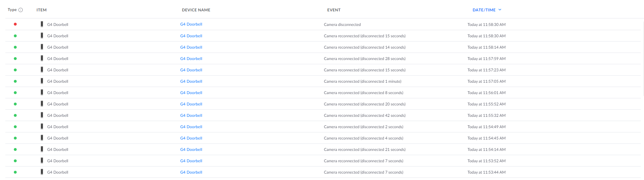The image size is (644, 180).
Task: Click green status dot in the 11:54:45 AM row
Action: pyautogui.click(x=15, y=138)
